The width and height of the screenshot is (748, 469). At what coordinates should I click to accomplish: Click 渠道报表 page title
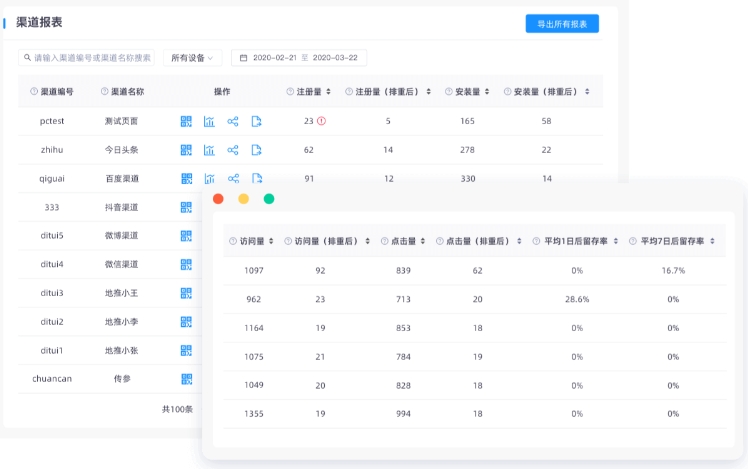(39, 22)
